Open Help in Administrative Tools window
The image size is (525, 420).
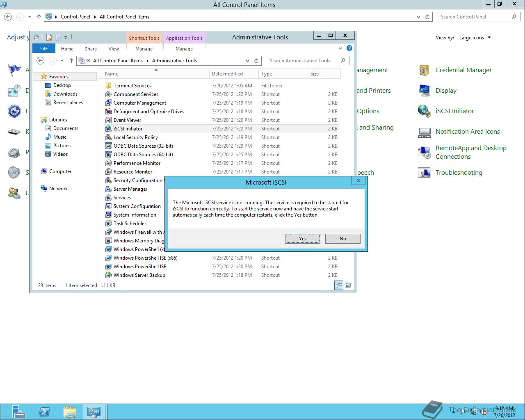349,48
